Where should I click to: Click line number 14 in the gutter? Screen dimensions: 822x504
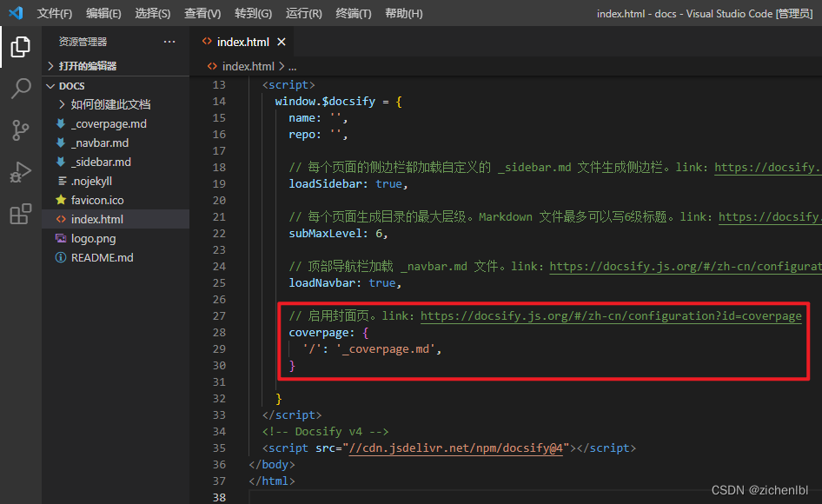[x=219, y=101]
